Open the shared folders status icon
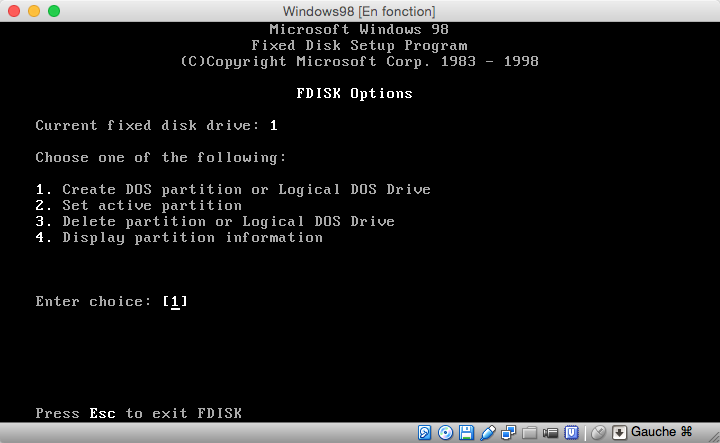 click(x=529, y=432)
